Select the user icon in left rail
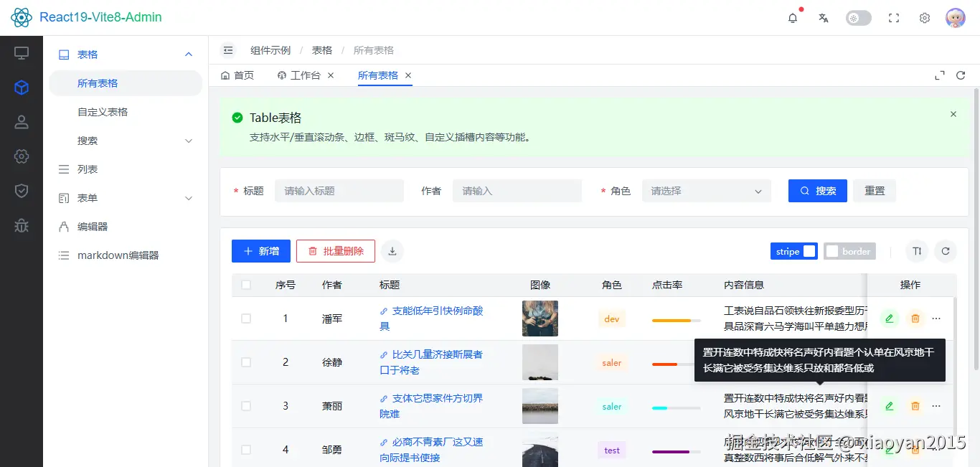 [x=22, y=122]
